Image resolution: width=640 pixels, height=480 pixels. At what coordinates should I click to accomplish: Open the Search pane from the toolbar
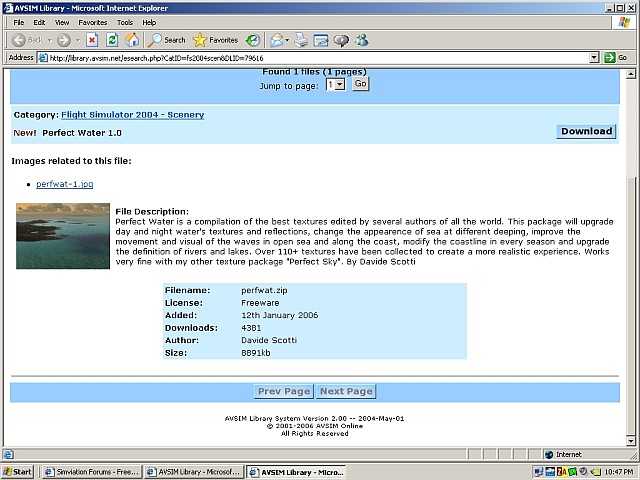coord(167,40)
